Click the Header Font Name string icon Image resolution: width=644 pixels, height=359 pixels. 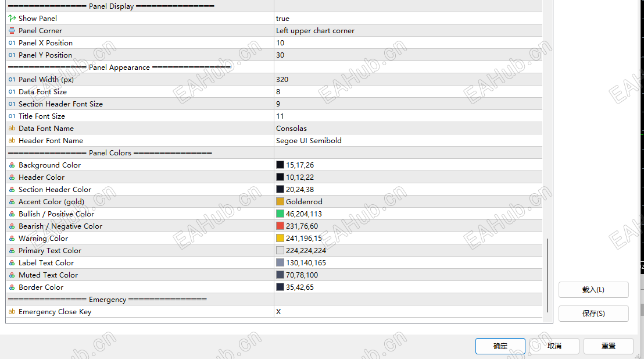[x=12, y=141]
